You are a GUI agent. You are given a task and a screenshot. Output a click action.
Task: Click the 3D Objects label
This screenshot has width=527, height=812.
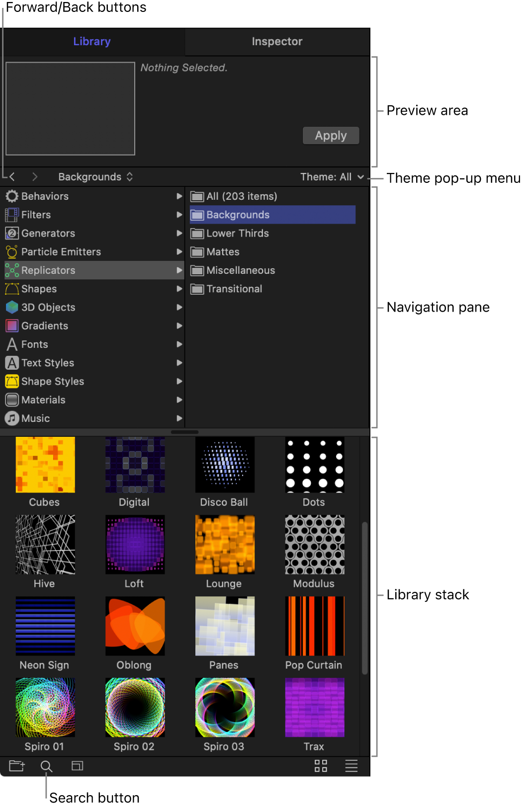[x=48, y=307]
